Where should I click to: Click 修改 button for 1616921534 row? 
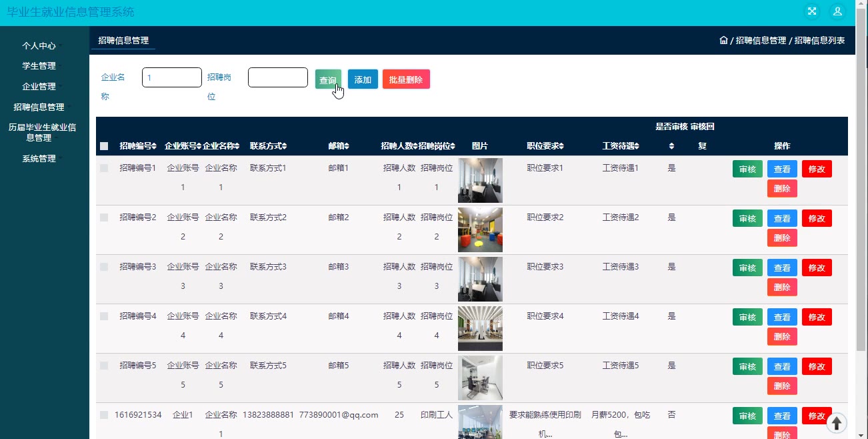click(817, 416)
